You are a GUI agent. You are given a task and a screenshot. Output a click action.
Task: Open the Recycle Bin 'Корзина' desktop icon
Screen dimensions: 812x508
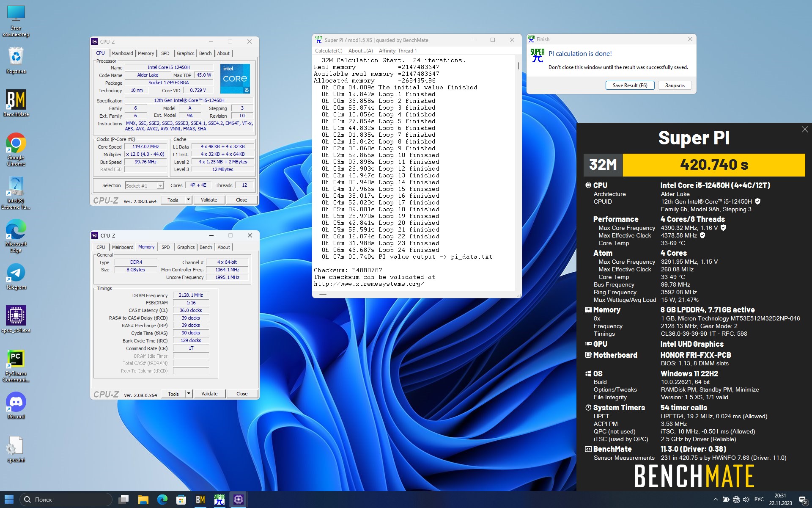tap(16, 60)
